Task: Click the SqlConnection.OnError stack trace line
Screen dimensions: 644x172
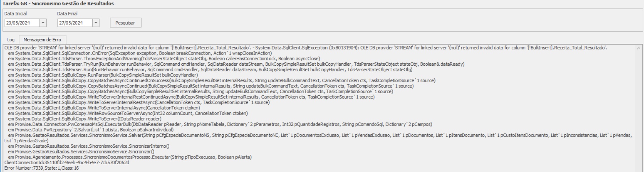Action: pos(140,53)
